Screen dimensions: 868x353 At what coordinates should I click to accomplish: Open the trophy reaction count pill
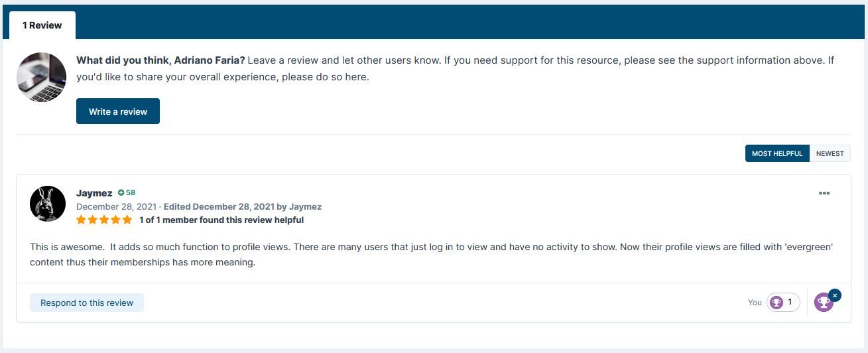point(783,303)
